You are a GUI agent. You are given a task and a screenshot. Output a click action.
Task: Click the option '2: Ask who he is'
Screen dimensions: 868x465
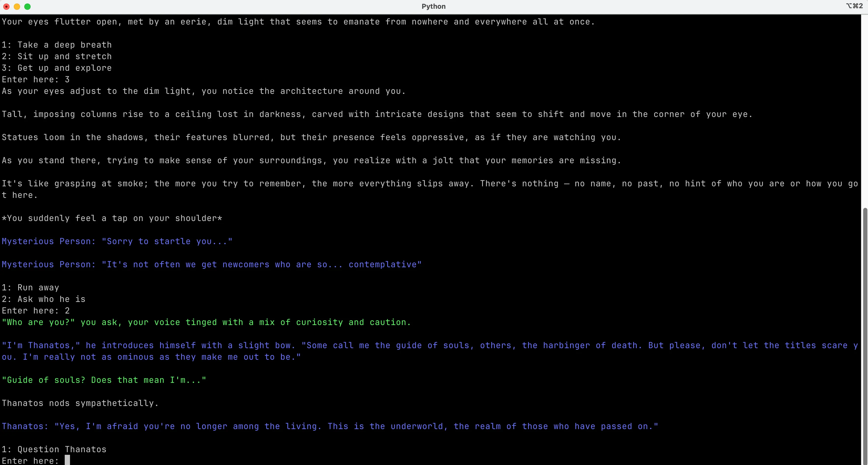43,299
